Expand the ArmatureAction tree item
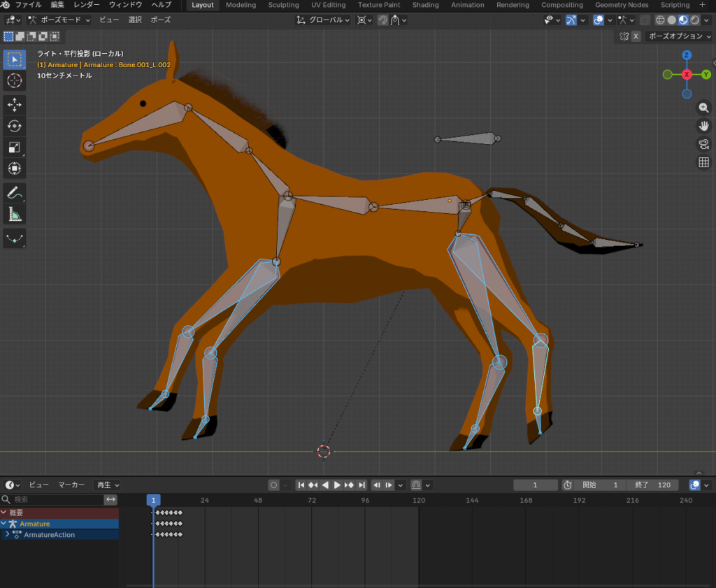Viewport: 716px width, 588px height. (7, 535)
